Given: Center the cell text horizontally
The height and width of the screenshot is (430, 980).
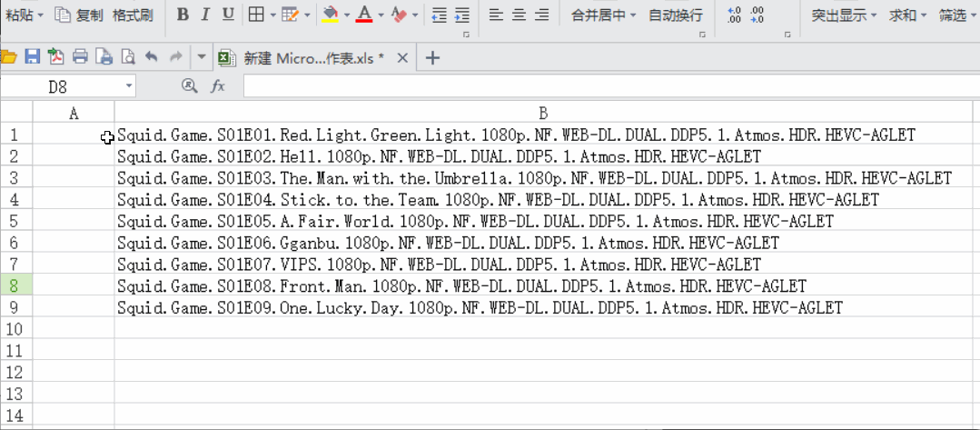Looking at the screenshot, I should click(519, 15).
